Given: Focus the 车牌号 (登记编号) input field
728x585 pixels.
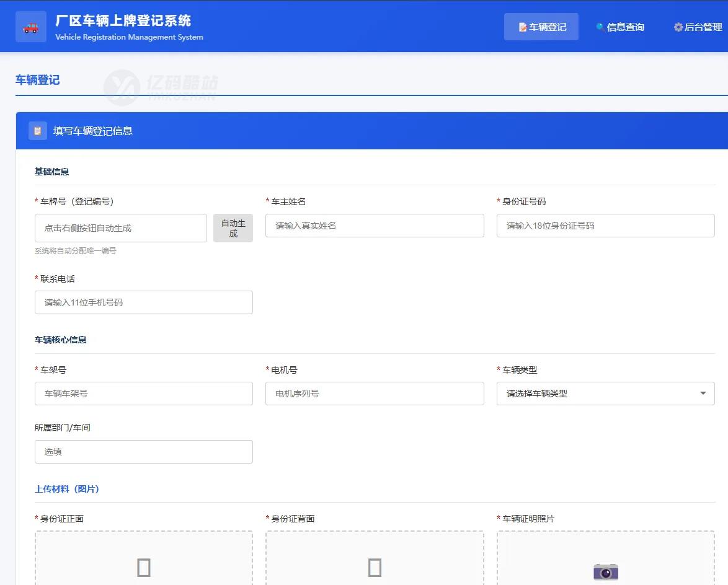Looking at the screenshot, I should [121, 228].
